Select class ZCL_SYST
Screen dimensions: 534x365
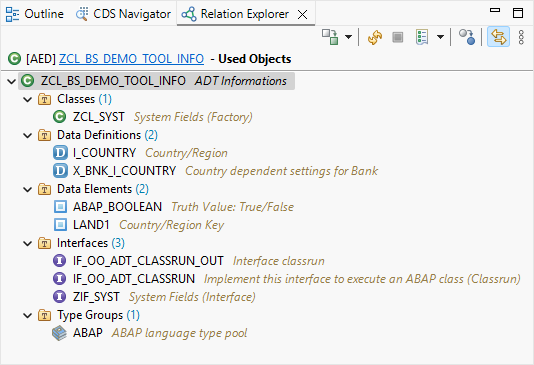click(x=99, y=117)
